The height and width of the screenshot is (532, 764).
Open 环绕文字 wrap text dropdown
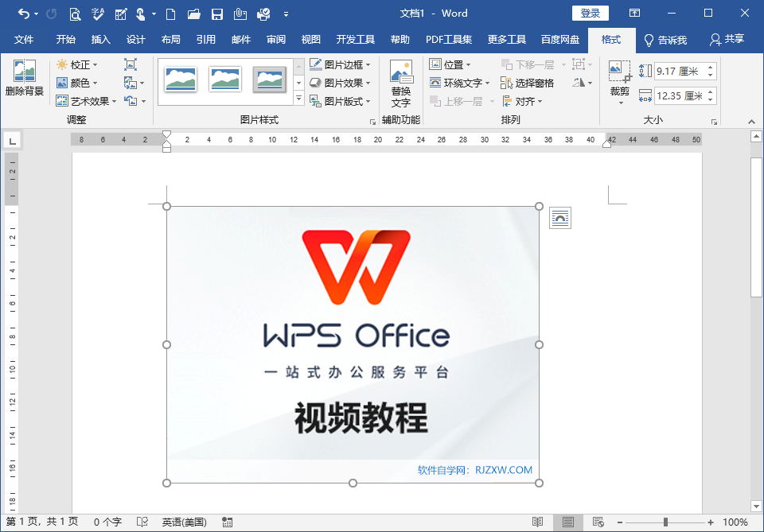[459, 83]
